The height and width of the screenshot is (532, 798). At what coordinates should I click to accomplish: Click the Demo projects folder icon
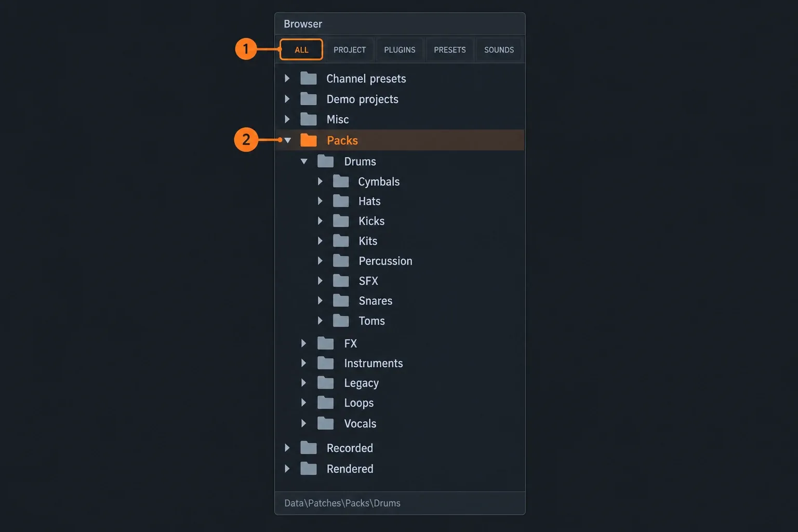(309, 99)
